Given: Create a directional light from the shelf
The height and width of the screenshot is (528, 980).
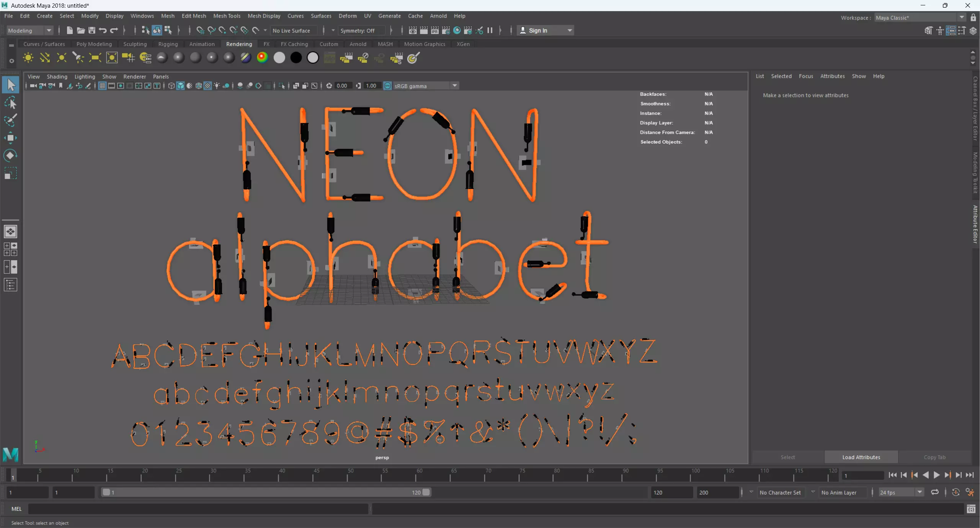Looking at the screenshot, I should 45,58.
